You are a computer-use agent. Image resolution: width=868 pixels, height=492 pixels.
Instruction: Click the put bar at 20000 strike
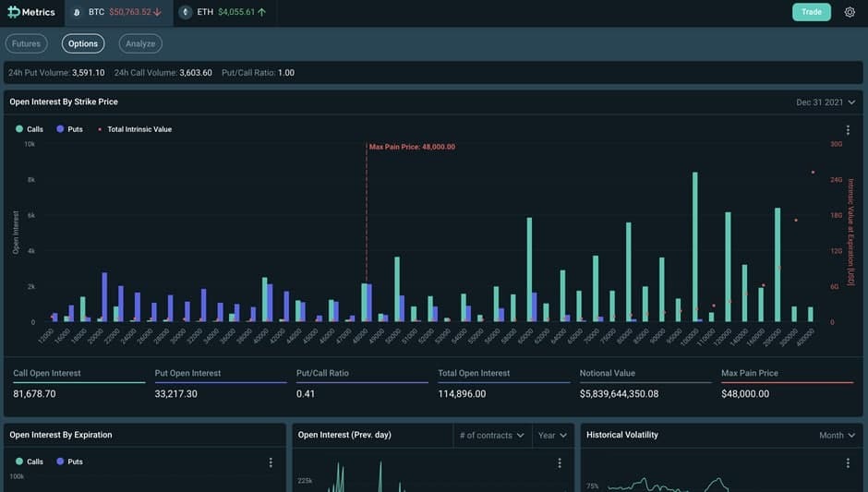tap(104, 296)
